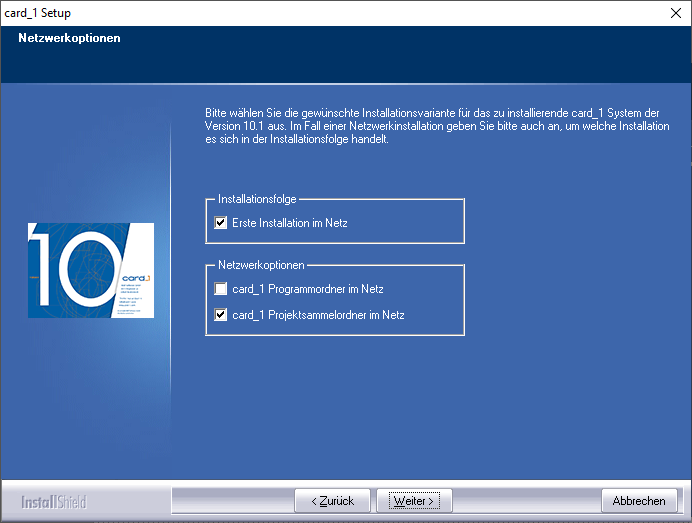Click the Weiter button to continue
This screenshot has height=523, width=692.
[x=414, y=500]
